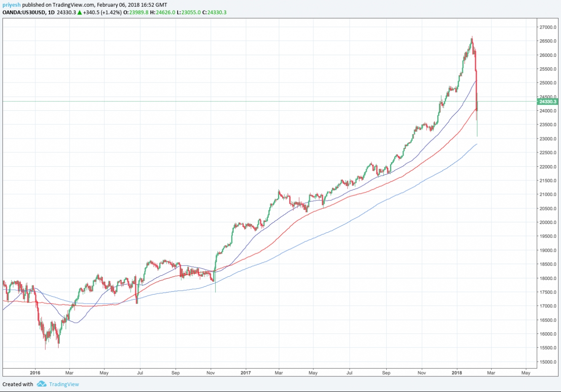Click the high value H:24626.0
This screenshot has width=561, height=392.
click(x=163, y=12)
